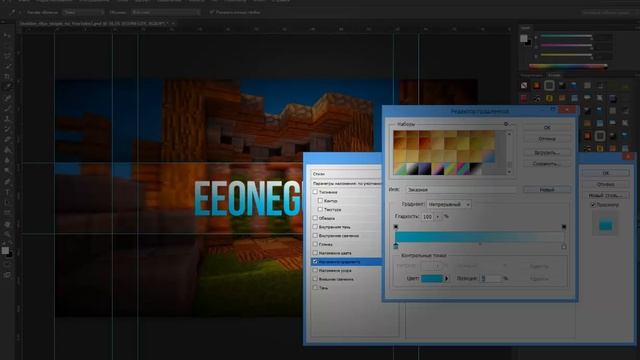Click Отмена in the Gradient Editor
This screenshot has width=640, height=360.
(x=547, y=139)
